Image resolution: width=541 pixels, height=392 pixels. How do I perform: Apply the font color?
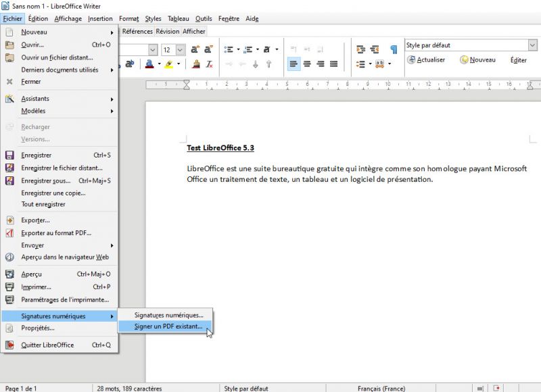click(148, 65)
